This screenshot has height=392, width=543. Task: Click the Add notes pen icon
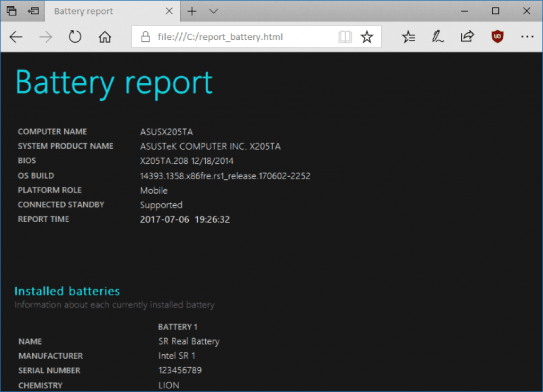pyautogui.click(x=437, y=37)
